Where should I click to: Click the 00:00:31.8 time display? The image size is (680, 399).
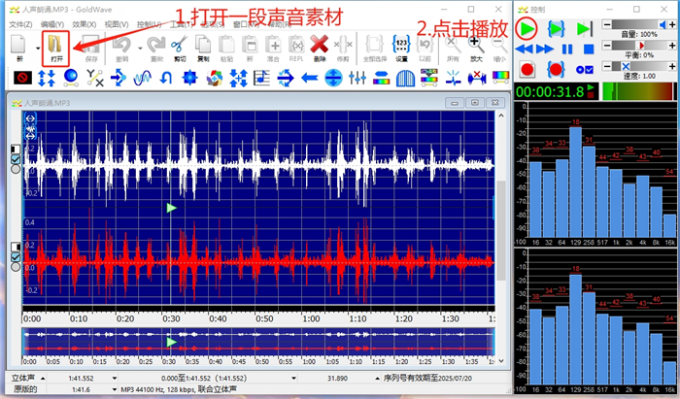549,92
